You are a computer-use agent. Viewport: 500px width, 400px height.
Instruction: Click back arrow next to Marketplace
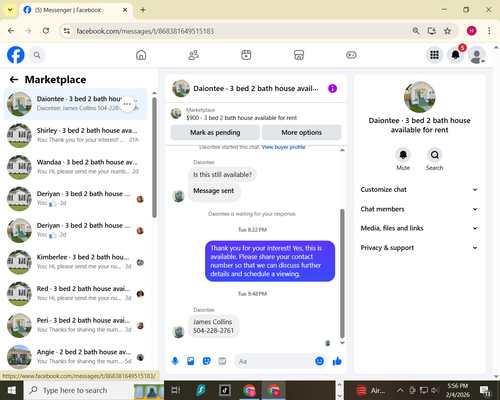[14, 79]
